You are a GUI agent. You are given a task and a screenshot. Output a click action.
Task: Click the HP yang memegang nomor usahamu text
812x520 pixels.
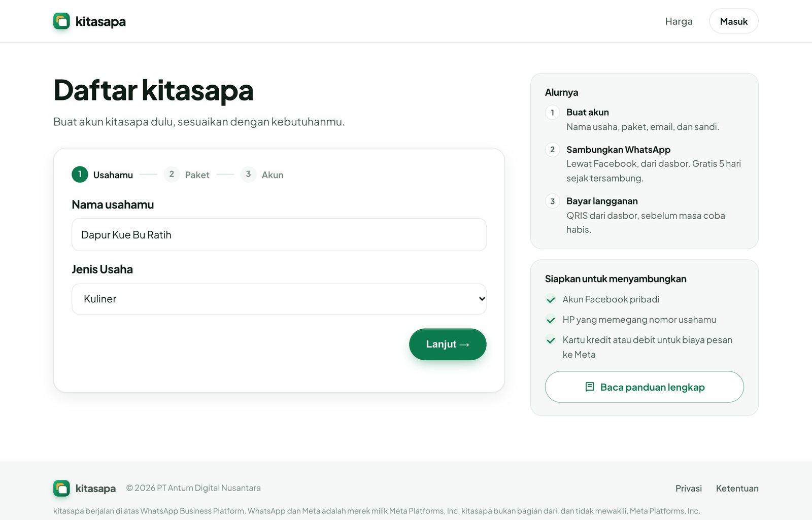coord(639,320)
